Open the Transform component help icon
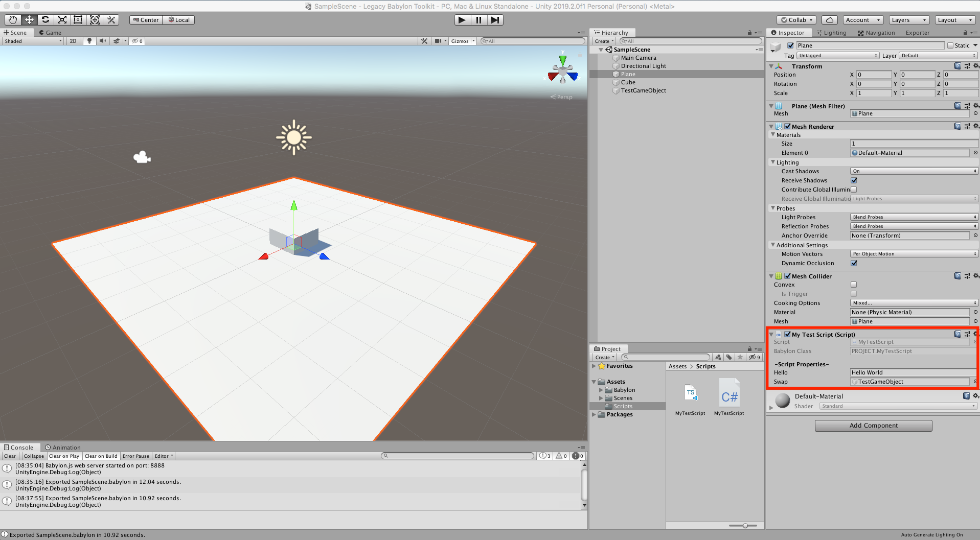 [x=958, y=66]
